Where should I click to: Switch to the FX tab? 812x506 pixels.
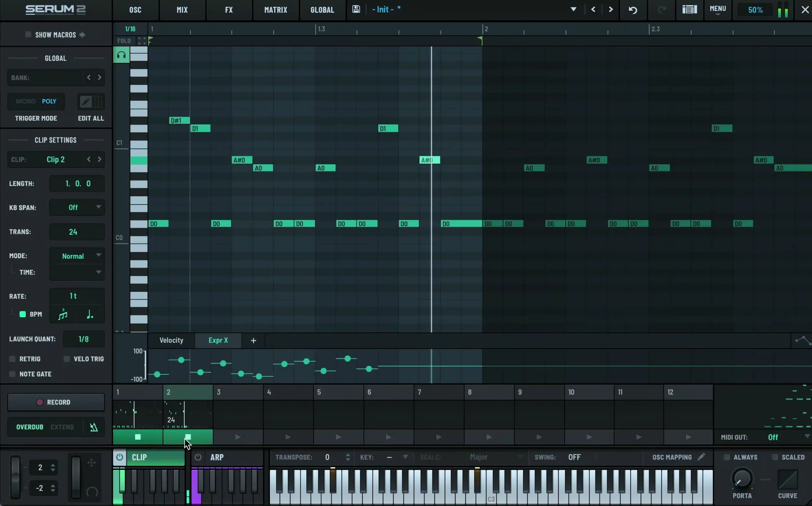[x=229, y=10]
